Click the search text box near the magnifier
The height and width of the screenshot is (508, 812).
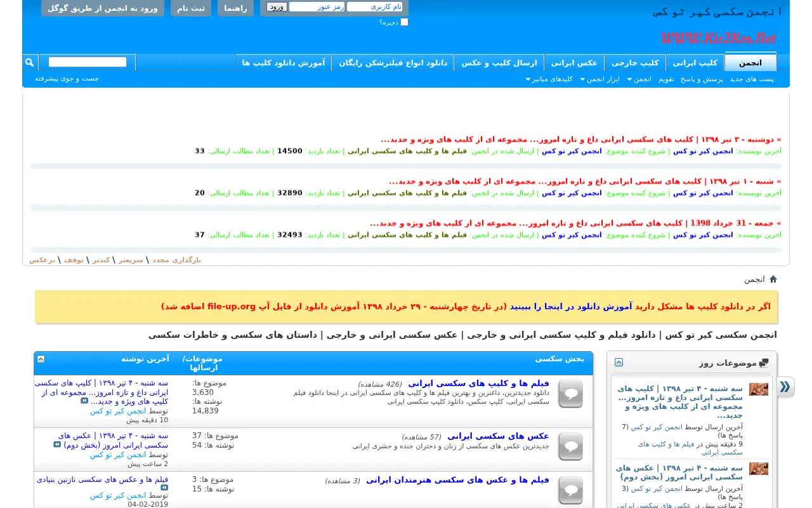click(x=88, y=62)
